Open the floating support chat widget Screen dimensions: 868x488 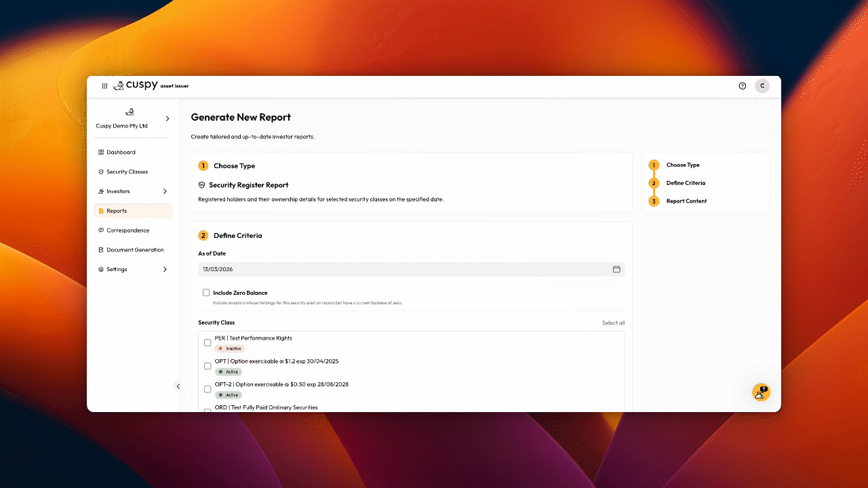coord(761,392)
